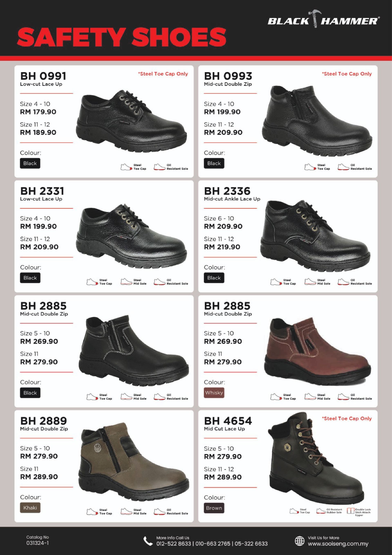The height and width of the screenshot is (555, 392).
Task: Select Black colour swatch on BH 0991
Action: [30, 163]
